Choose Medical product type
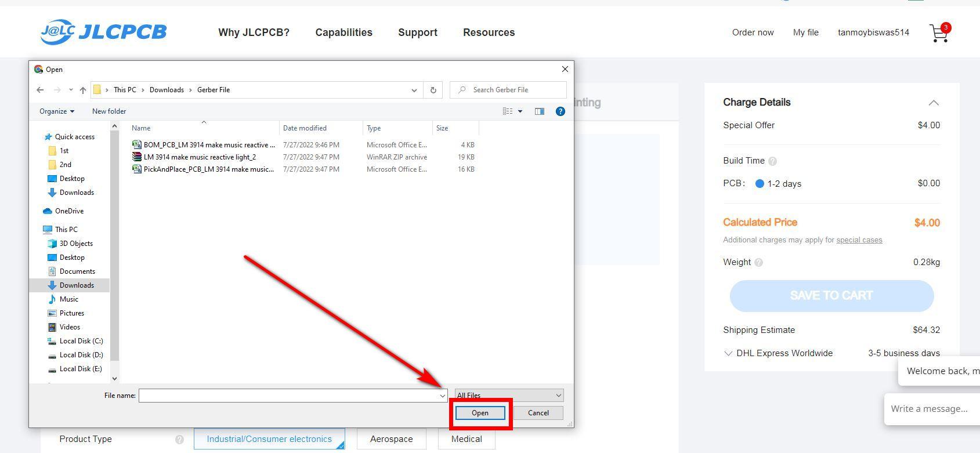 coord(467,439)
